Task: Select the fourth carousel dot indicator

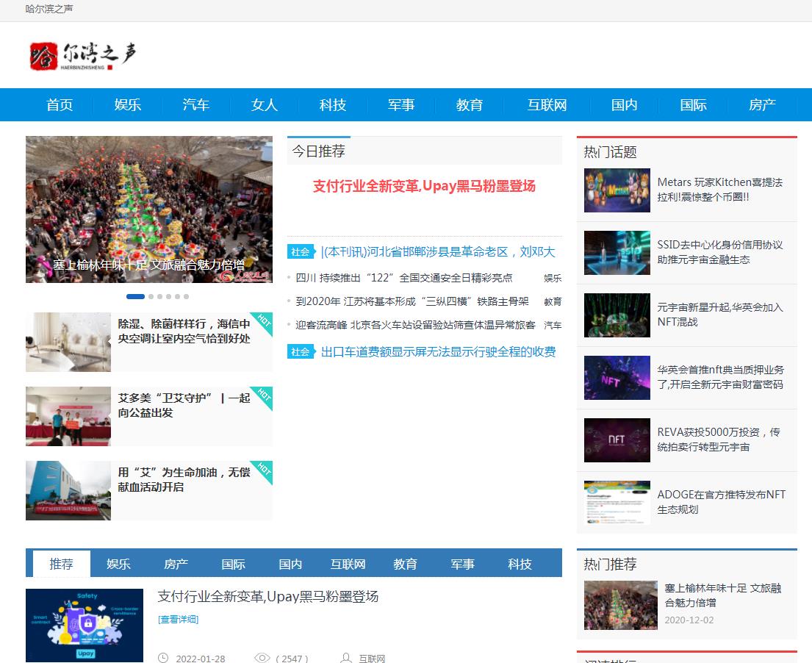Action: click(169, 297)
